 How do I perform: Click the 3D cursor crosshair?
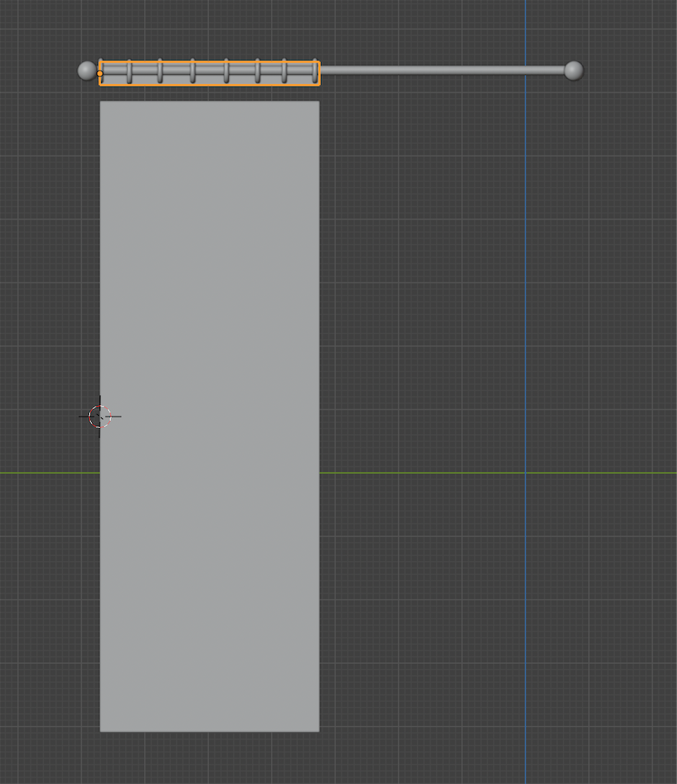coord(100,416)
